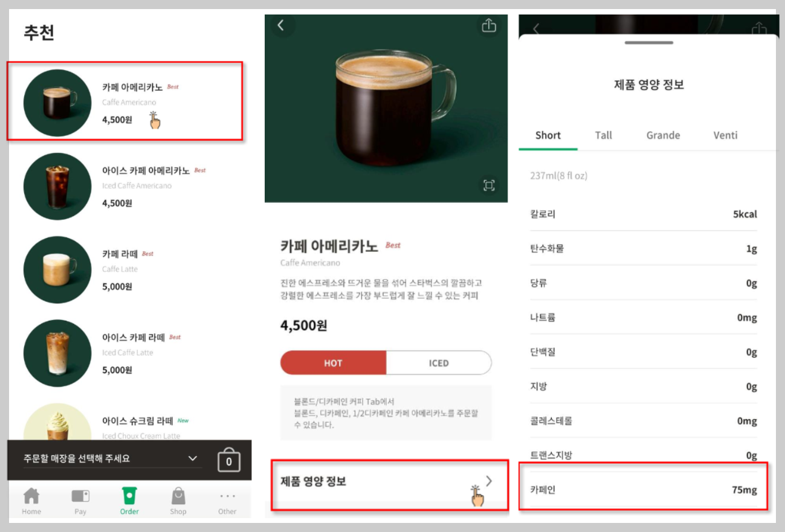785x532 pixels.
Task: Tap the expand-image icon on the Americano photo
Action: point(489,185)
